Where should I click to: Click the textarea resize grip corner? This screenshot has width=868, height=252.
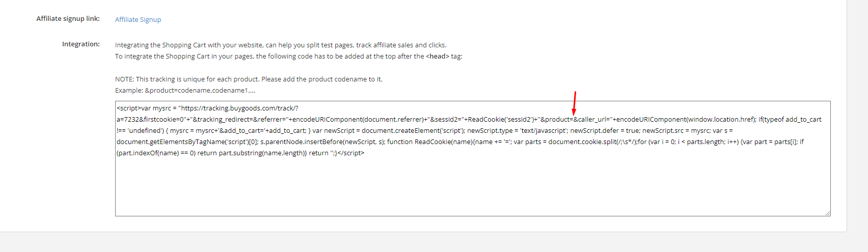[828, 213]
